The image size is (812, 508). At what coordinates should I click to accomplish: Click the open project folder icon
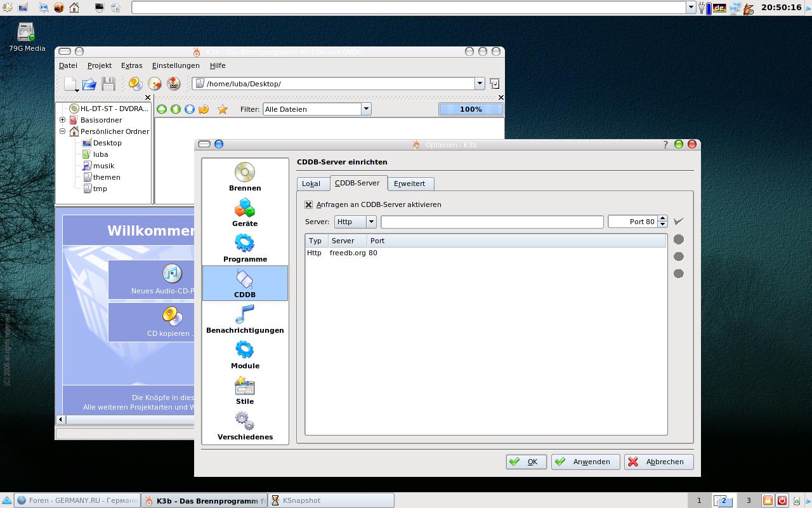point(89,84)
